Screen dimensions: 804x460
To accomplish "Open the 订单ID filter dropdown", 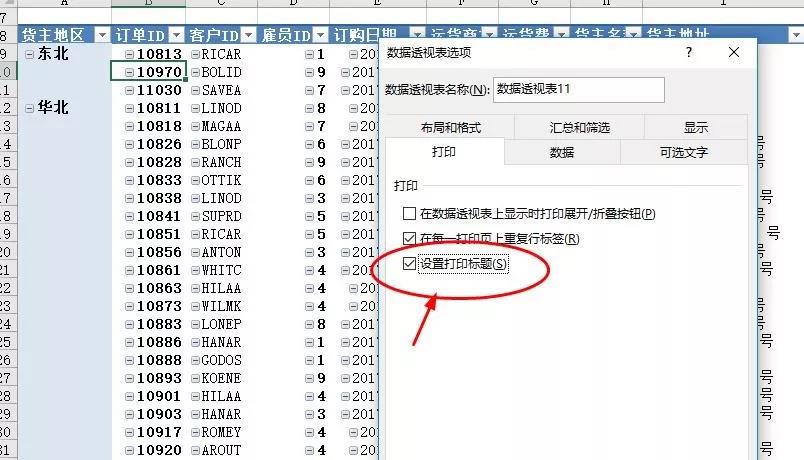I will coord(176,35).
